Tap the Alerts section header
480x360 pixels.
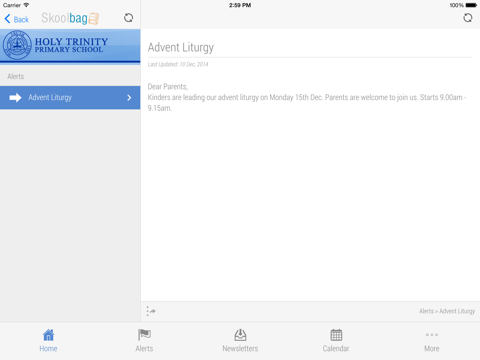(x=16, y=76)
